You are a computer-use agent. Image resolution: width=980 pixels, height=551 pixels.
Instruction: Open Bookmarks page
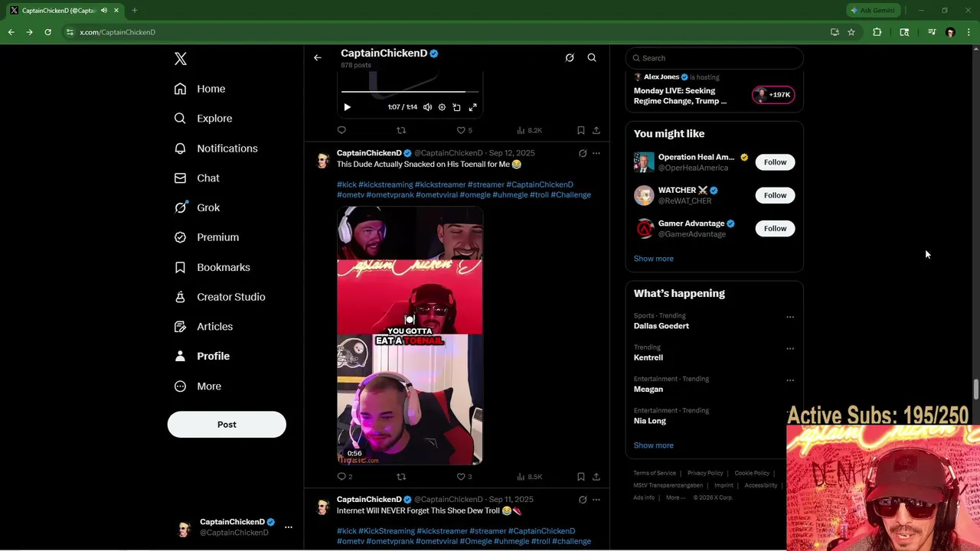[x=212, y=267]
